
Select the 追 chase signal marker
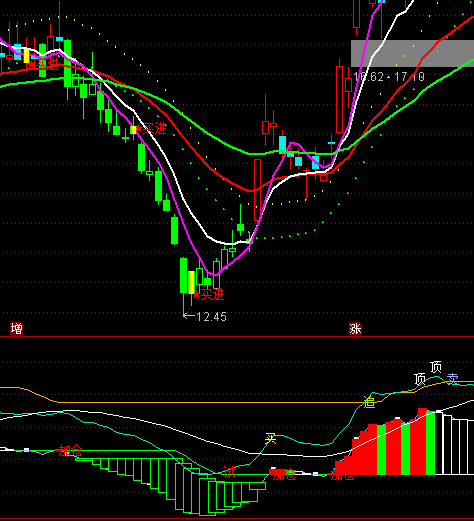pyautogui.click(x=369, y=402)
